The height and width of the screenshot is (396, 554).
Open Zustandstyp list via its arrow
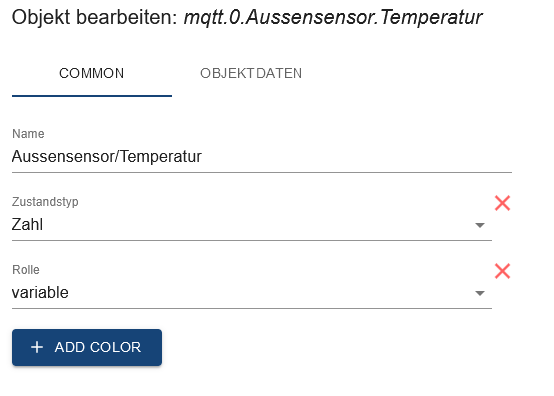click(479, 225)
